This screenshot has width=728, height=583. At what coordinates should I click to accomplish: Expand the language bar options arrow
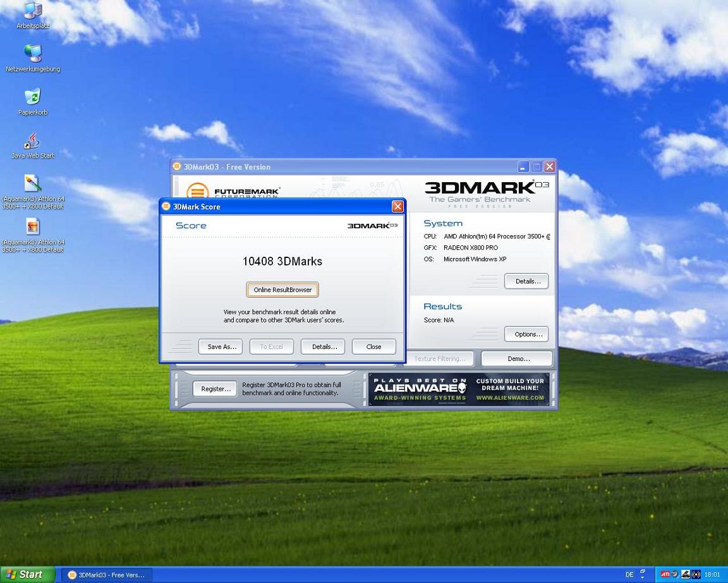tap(643, 577)
